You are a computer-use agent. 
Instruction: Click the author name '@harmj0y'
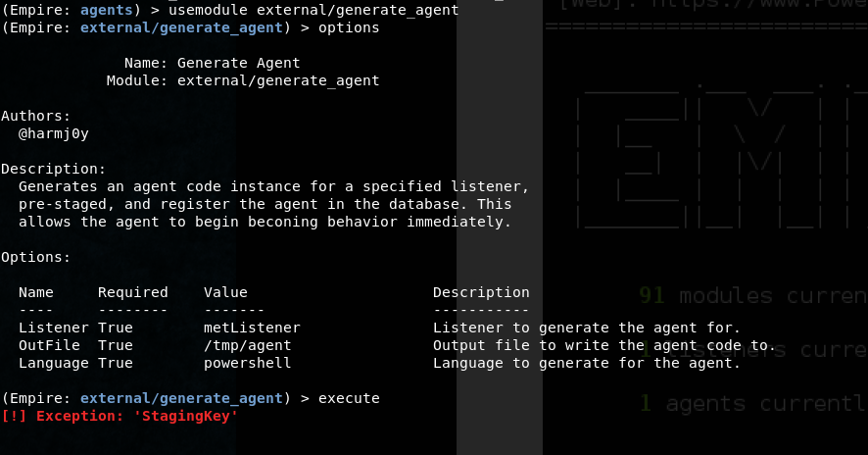point(54,133)
